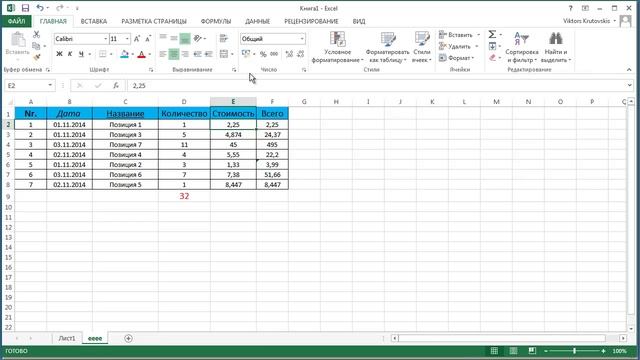Add a new sheet with plus button
The width and height of the screenshot is (640, 360).
[128, 338]
